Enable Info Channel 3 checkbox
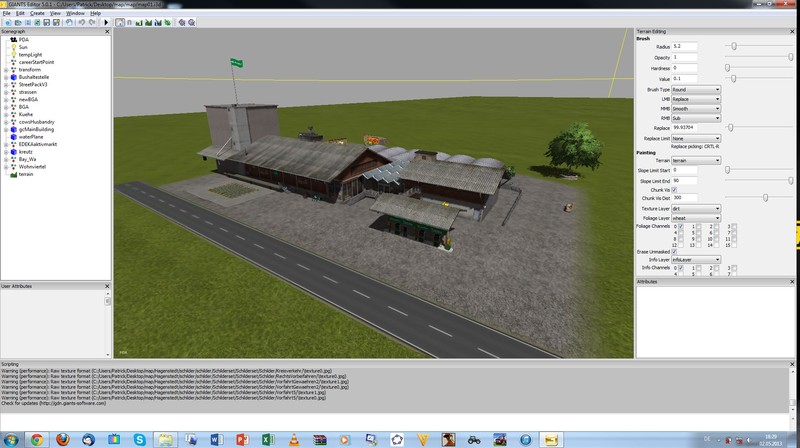The width and height of the screenshot is (800, 448). tap(734, 268)
